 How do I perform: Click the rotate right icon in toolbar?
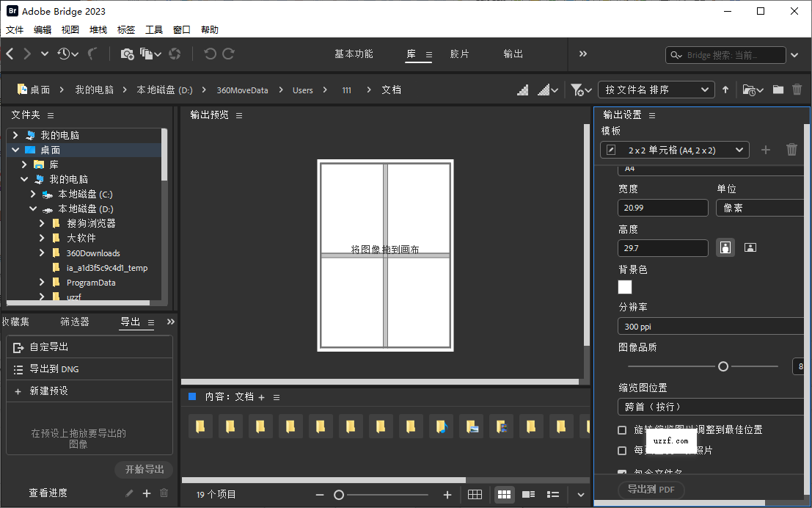click(227, 54)
